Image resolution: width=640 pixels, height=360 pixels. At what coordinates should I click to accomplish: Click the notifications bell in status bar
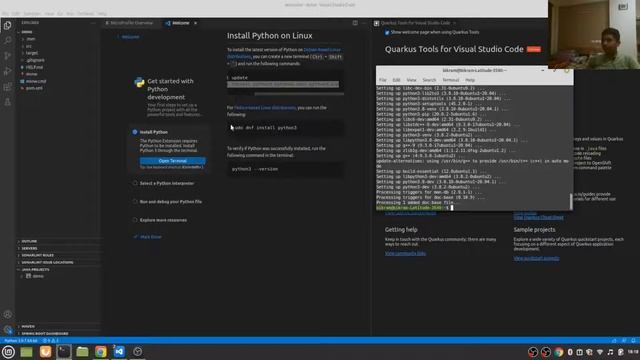[633, 340]
